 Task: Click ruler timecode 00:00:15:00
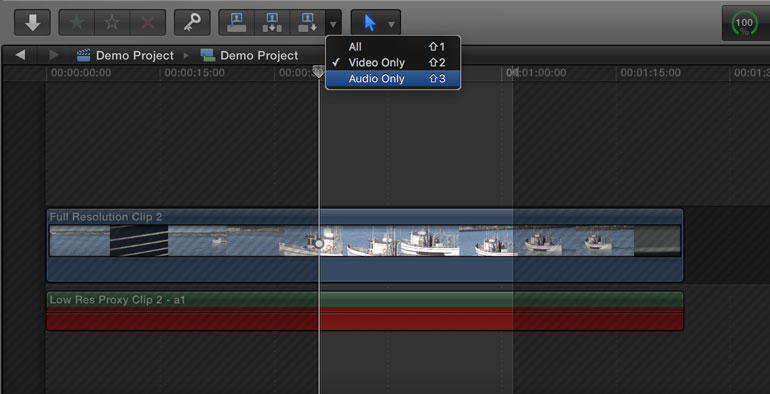click(194, 73)
